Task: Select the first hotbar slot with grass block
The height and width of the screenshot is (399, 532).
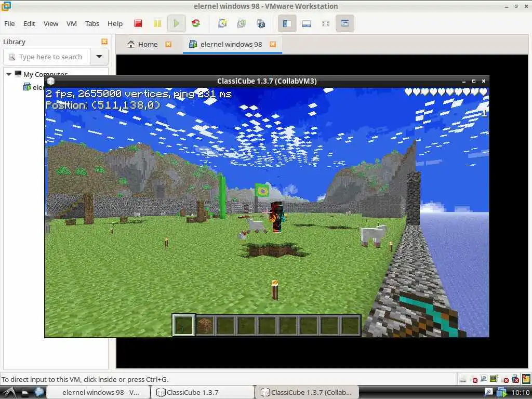Action: 184,325
